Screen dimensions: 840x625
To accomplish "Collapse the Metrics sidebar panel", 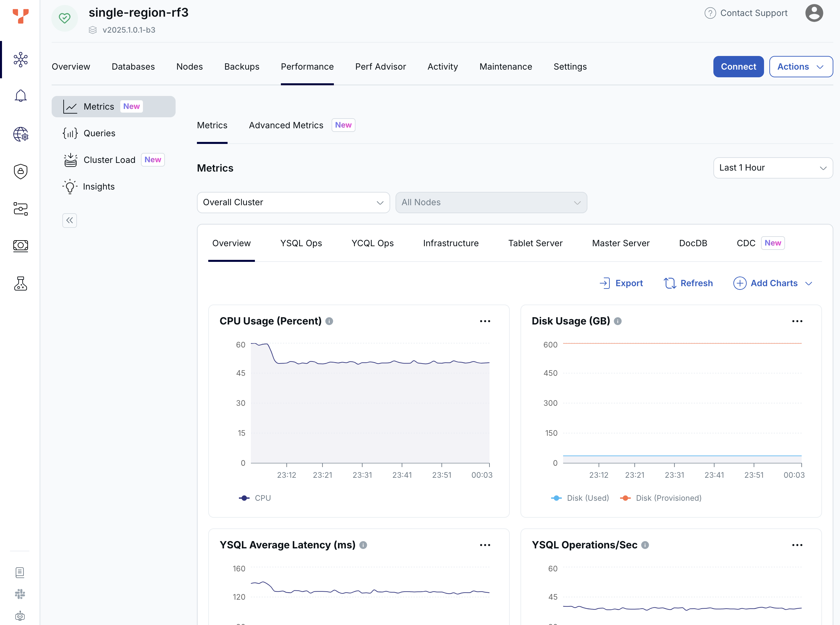I will [70, 220].
